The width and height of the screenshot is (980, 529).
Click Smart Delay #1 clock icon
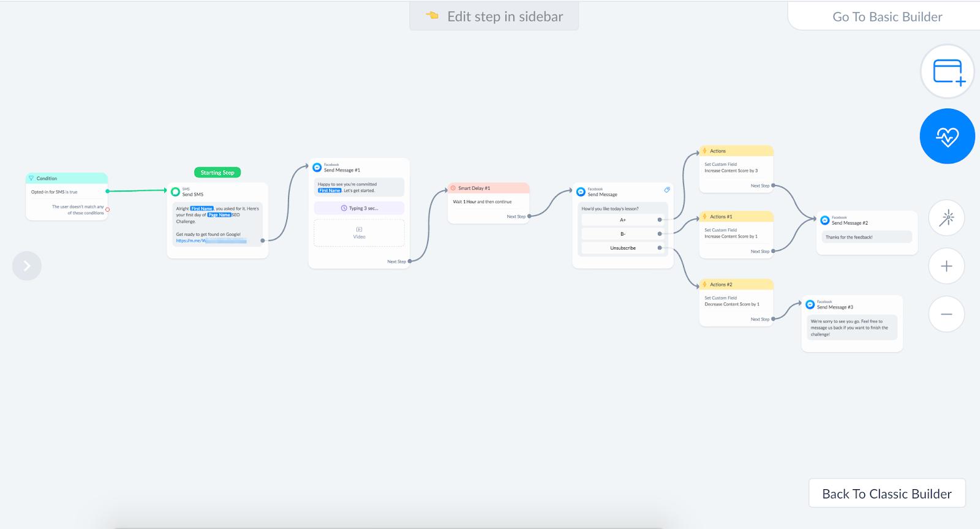click(x=453, y=188)
